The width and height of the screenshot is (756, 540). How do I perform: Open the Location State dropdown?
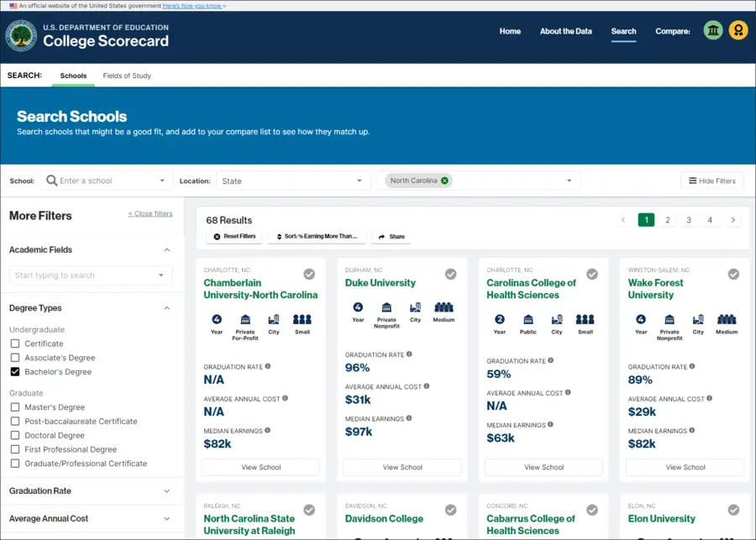[293, 181]
